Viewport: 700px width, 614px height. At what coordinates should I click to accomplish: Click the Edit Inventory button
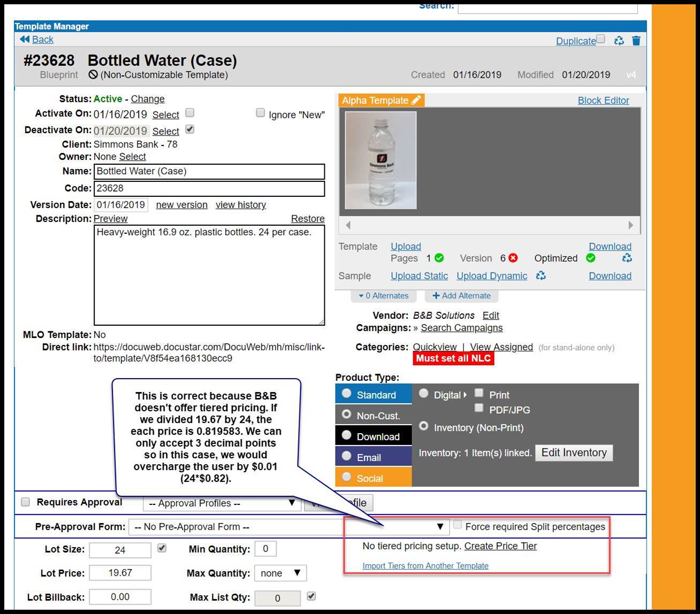[574, 453]
